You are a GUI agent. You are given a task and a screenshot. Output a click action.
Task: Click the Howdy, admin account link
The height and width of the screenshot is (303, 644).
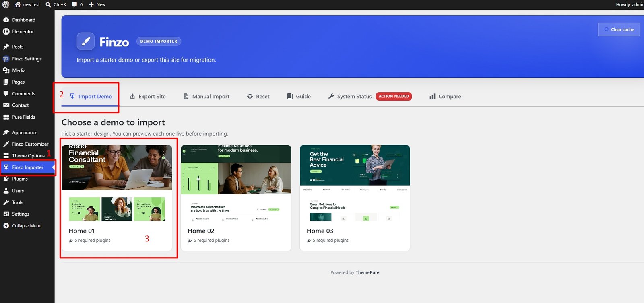coord(630,5)
